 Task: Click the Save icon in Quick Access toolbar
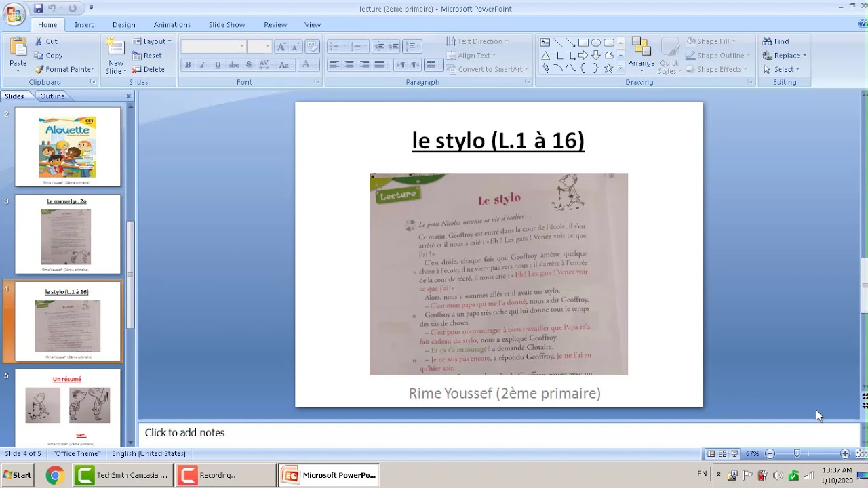coord(38,8)
